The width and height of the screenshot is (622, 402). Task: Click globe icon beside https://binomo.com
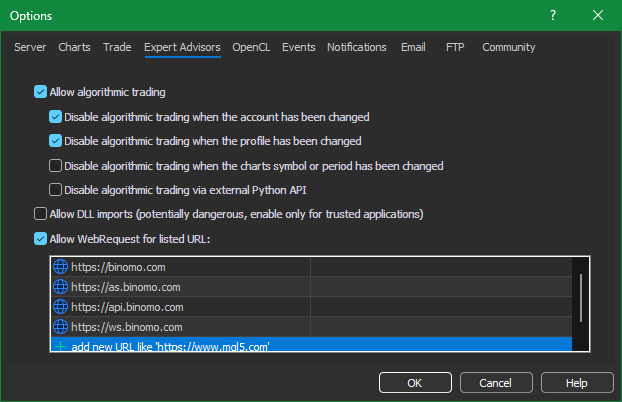(60, 267)
